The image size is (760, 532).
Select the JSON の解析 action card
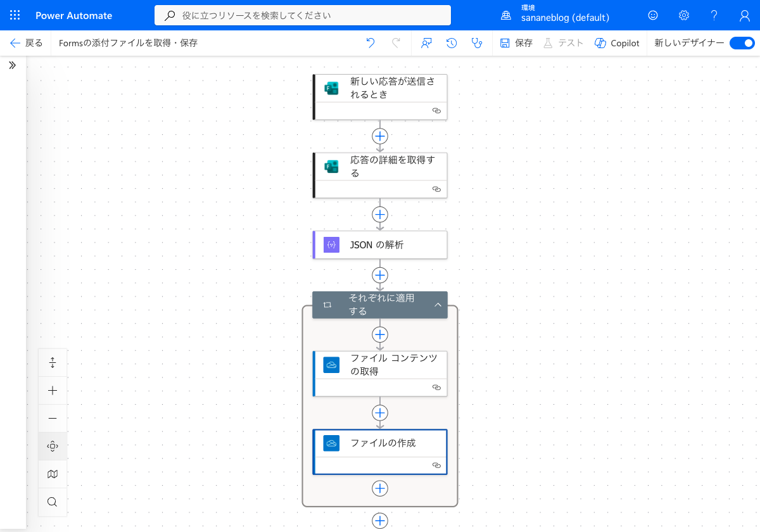pyautogui.click(x=380, y=244)
